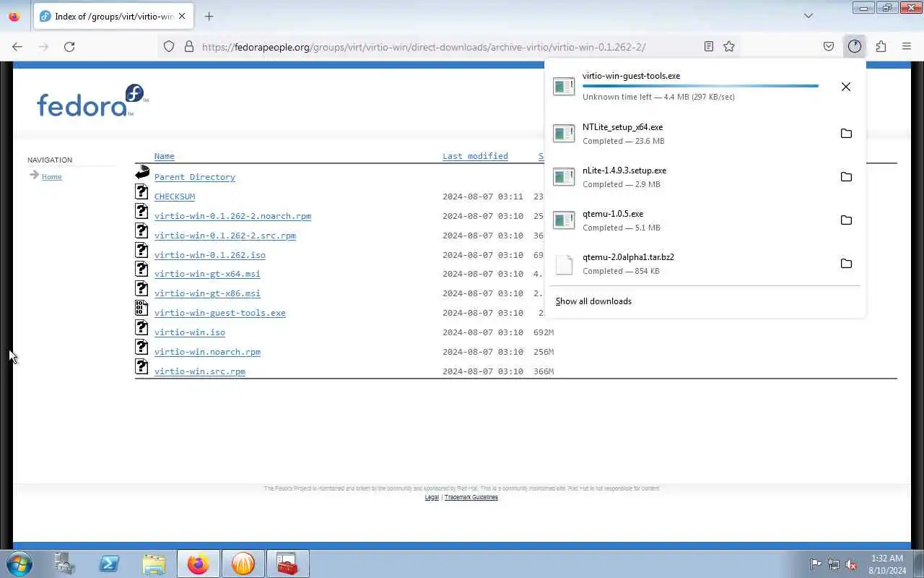Toggle the downloads panel button
The width and height of the screenshot is (924, 578).
pyautogui.click(x=855, y=46)
